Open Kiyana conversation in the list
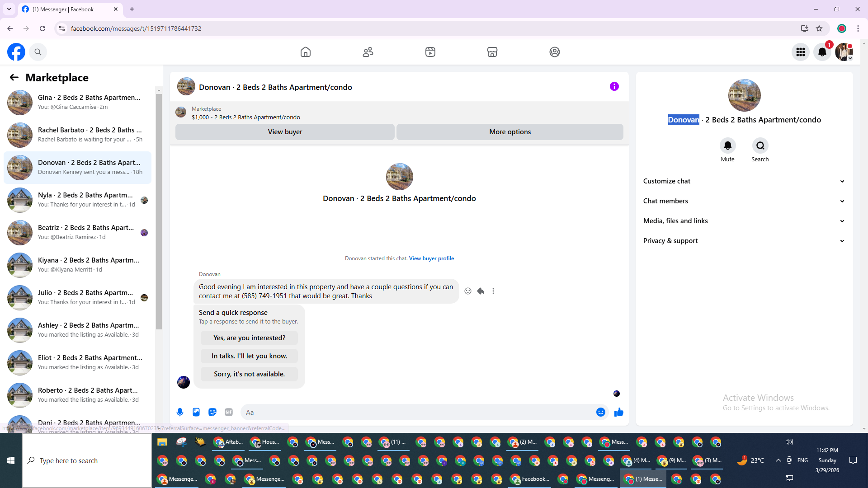The width and height of the screenshot is (868, 488). click(77, 265)
